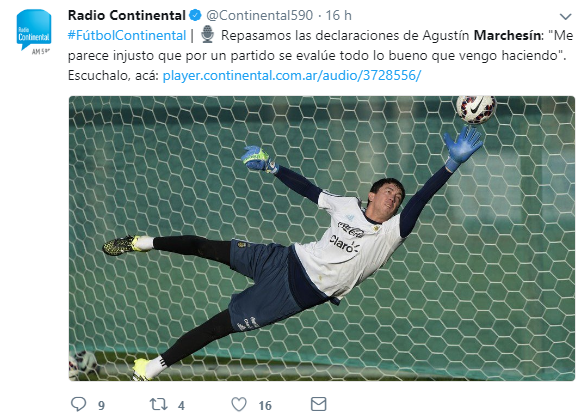
Task: Open the goalkeeper photo
Action: [x=322, y=238]
